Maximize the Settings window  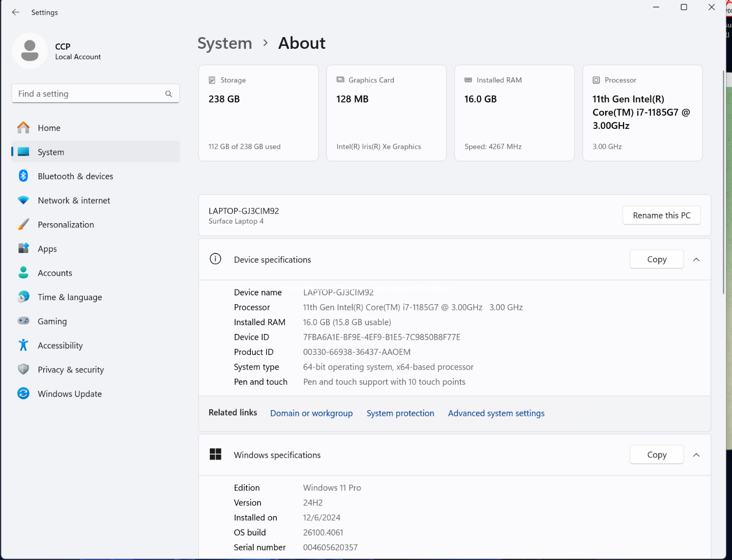click(x=684, y=7)
